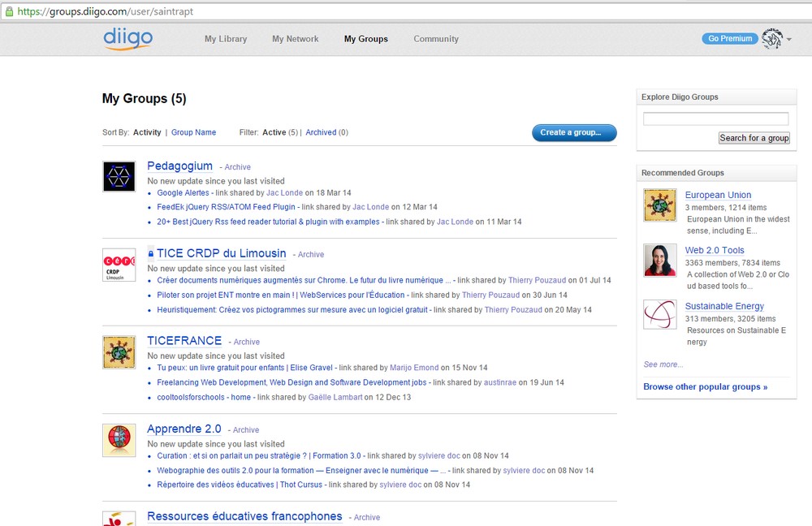Open Ressources éducatives francophones group title
This screenshot has width=812, height=526.
click(244, 516)
